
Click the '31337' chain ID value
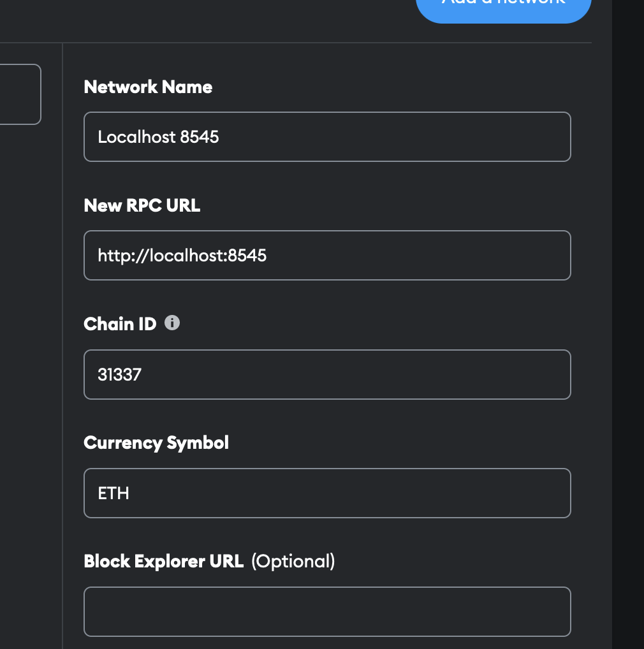(x=120, y=375)
